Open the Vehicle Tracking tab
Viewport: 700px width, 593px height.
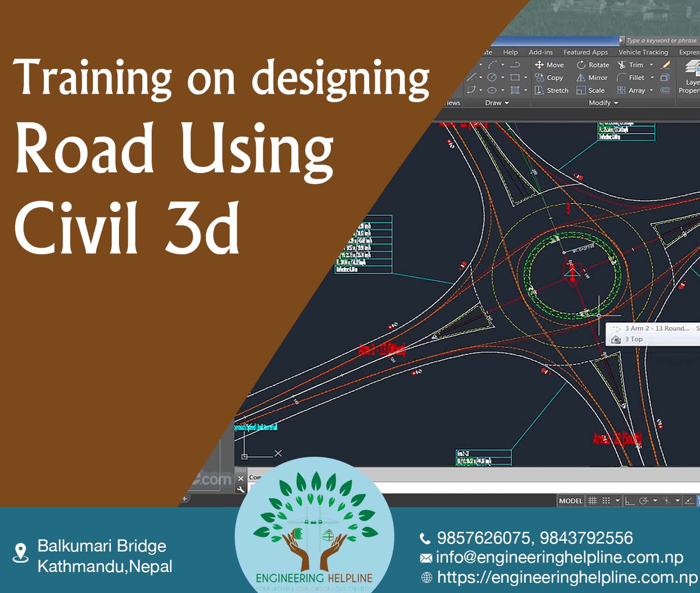[643, 52]
